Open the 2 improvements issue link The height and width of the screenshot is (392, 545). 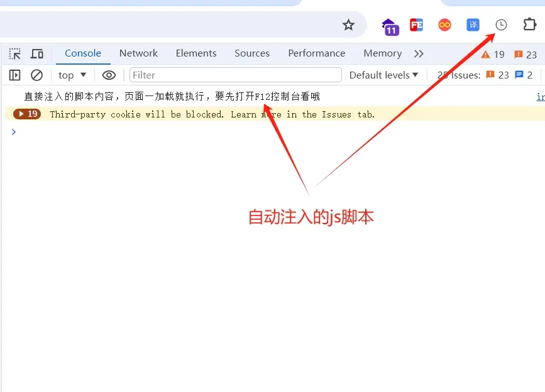[524, 75]
